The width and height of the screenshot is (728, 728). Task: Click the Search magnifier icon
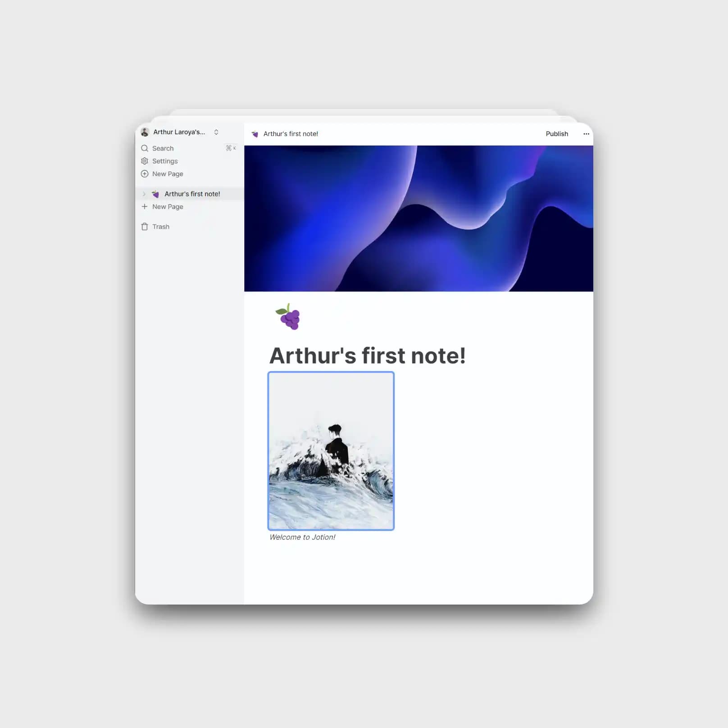click(145, 148)
